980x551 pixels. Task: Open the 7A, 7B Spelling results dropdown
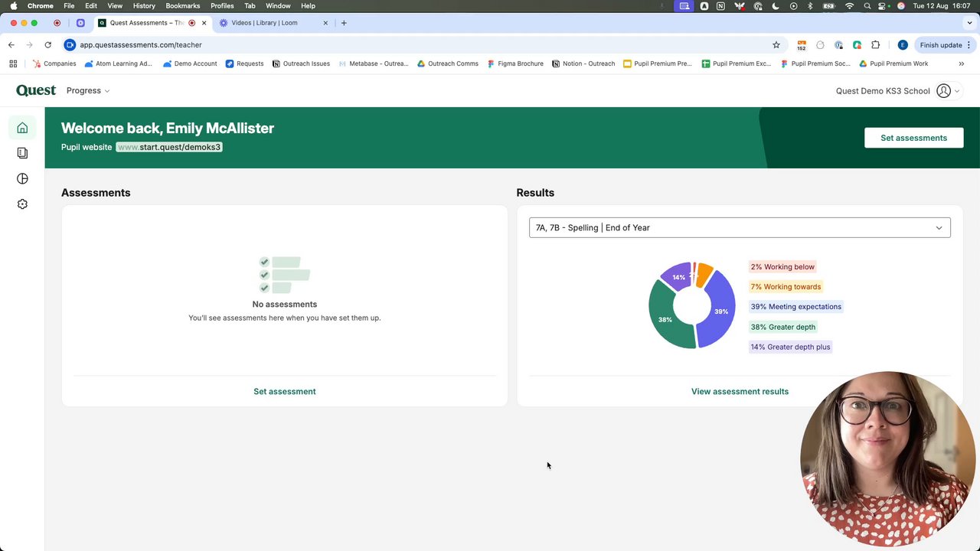pos(740,227)
